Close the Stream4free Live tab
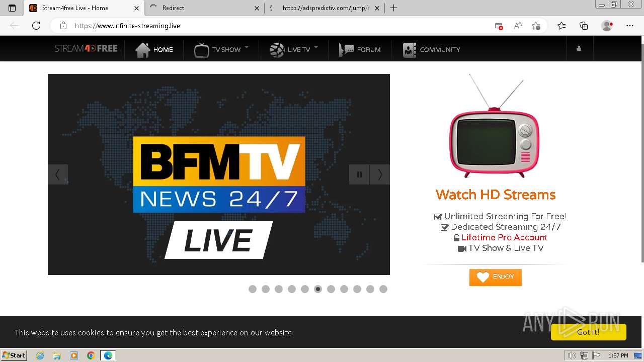 [x=136, y=8]
